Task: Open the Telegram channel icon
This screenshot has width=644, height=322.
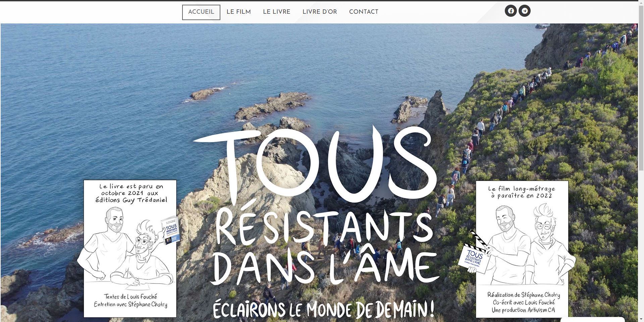Action: pyautogui.click(x=525, y=11)
